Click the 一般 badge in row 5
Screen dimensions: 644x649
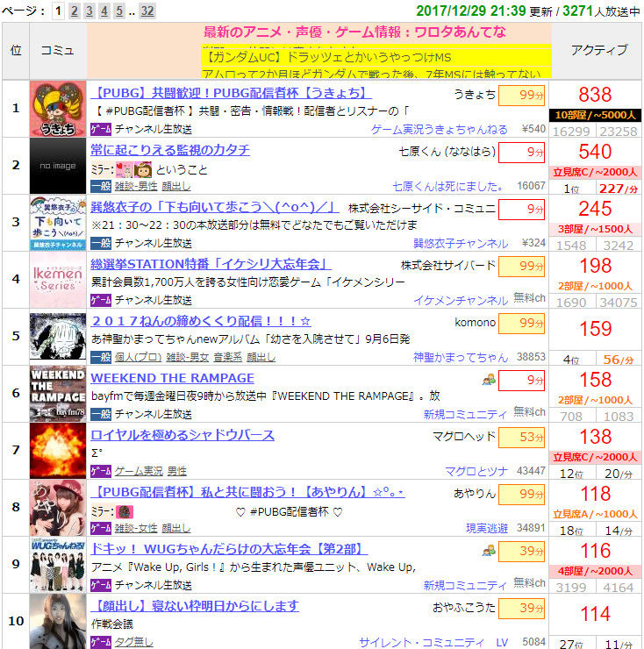click(101, 357)
